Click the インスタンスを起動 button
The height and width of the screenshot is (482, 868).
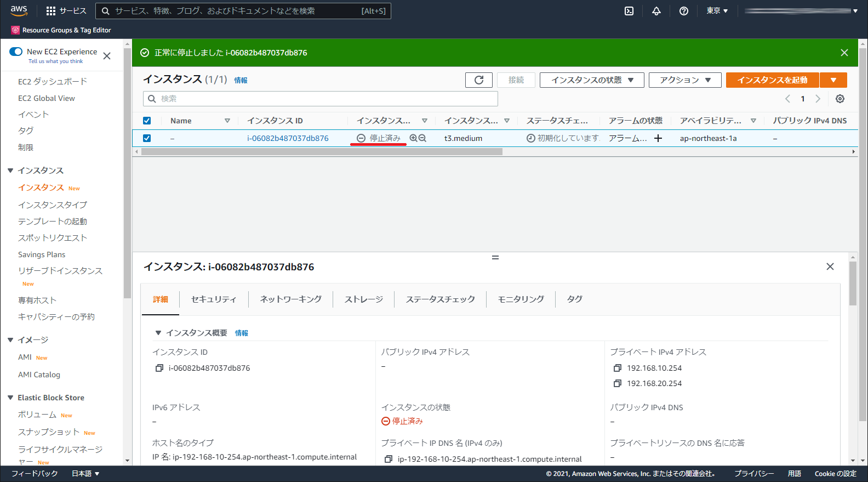click(772, 80)
